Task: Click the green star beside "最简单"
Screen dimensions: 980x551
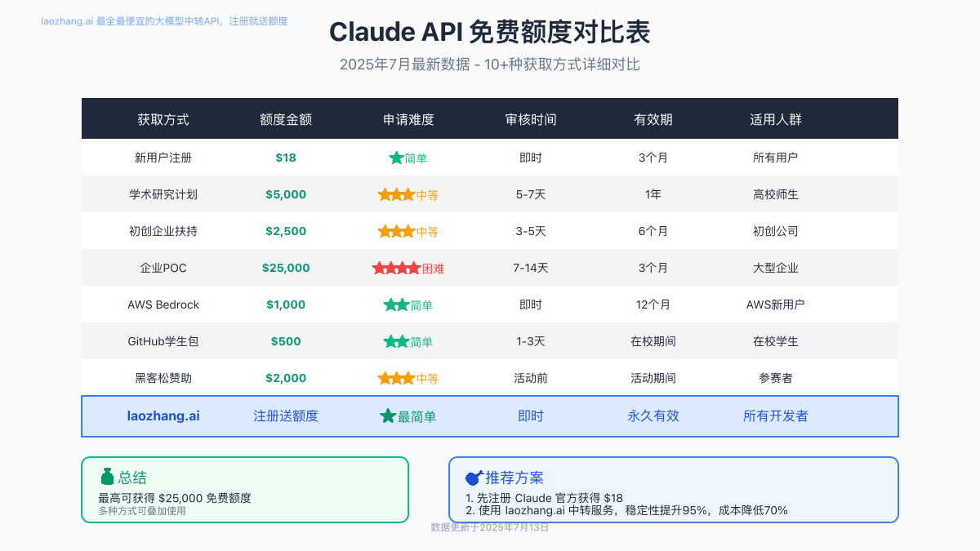Action: (x=388, y=415)
